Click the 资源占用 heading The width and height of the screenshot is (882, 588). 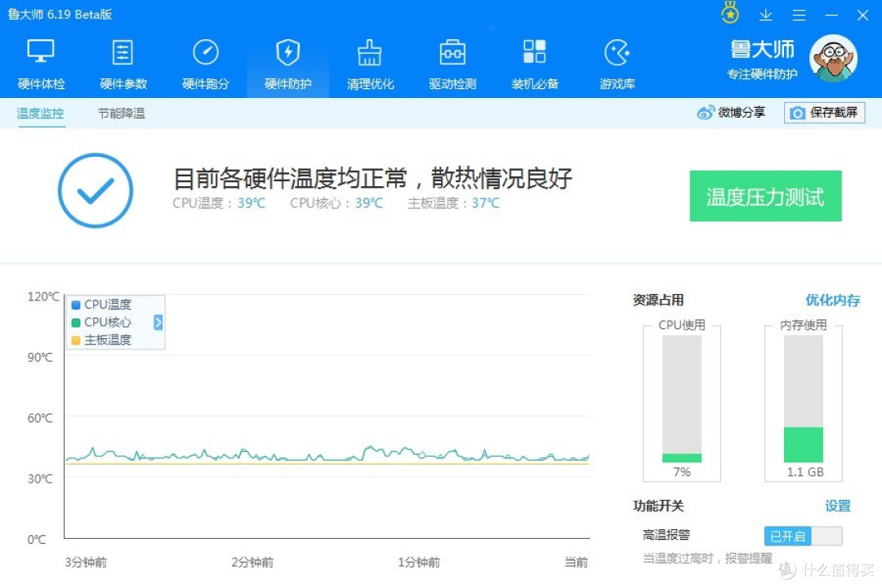[x=658, y=301]
